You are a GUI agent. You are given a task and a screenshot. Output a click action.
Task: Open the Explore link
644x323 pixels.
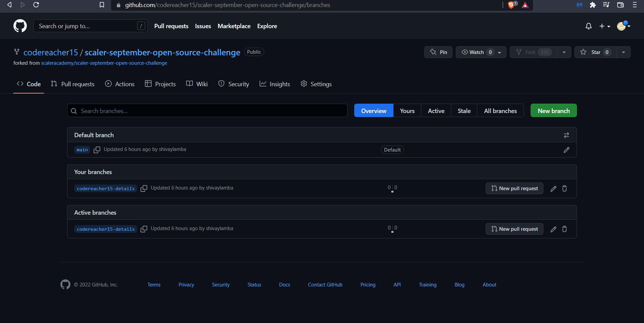(x=267, y=26)
